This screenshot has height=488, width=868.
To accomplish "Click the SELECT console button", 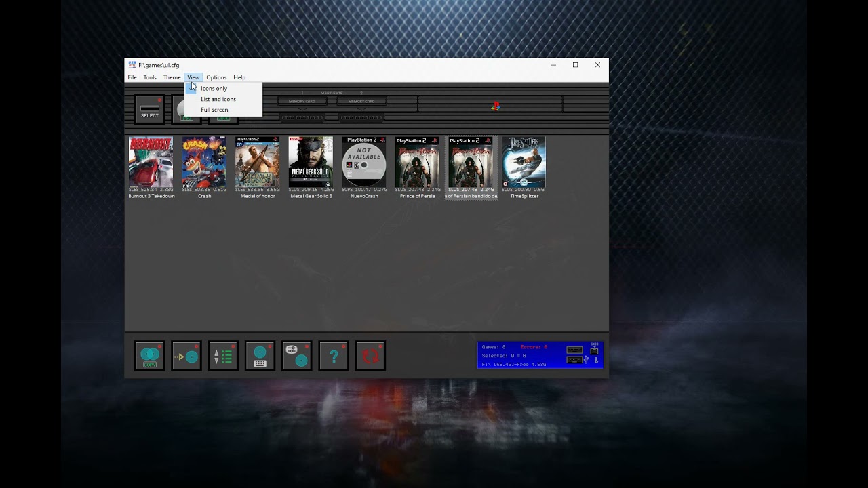I will coord(150,109).
